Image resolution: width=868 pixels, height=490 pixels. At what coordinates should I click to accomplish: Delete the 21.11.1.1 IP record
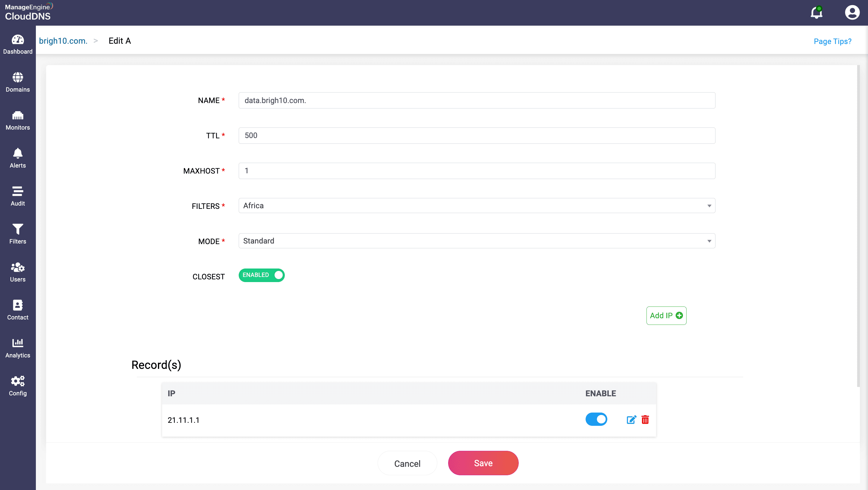click(645, 419)
